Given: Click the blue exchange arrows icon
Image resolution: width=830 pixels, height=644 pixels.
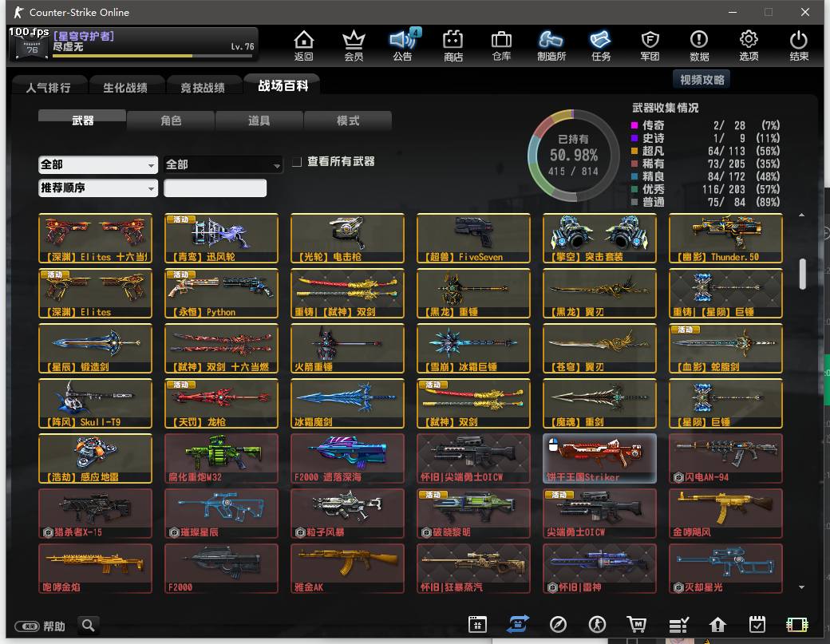Looking at the screenshot, I should click(517, 624).
